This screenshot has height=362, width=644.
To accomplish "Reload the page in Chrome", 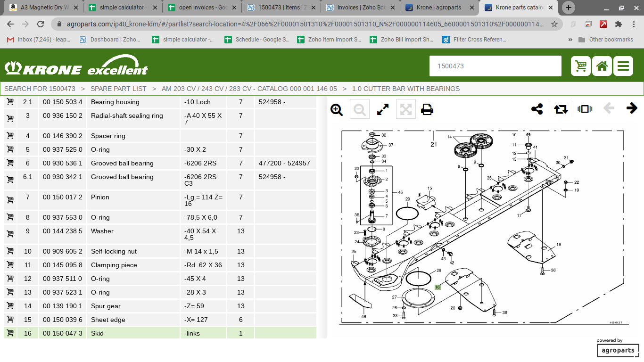I will [41, 24].
